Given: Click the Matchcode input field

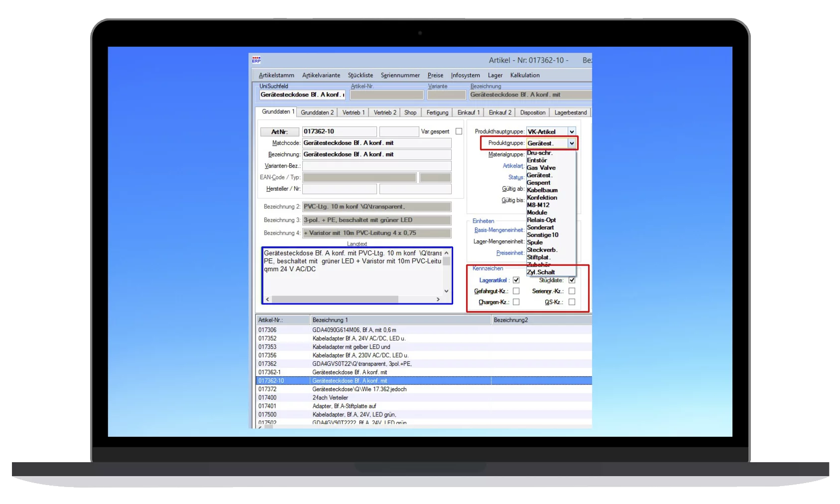Looking at the screenshot, I should [x=376, y=143].
